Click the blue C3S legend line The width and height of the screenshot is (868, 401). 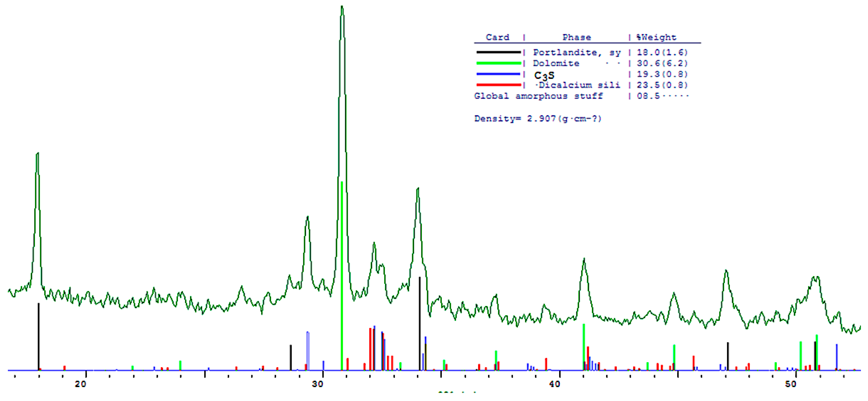coord(498,74)
